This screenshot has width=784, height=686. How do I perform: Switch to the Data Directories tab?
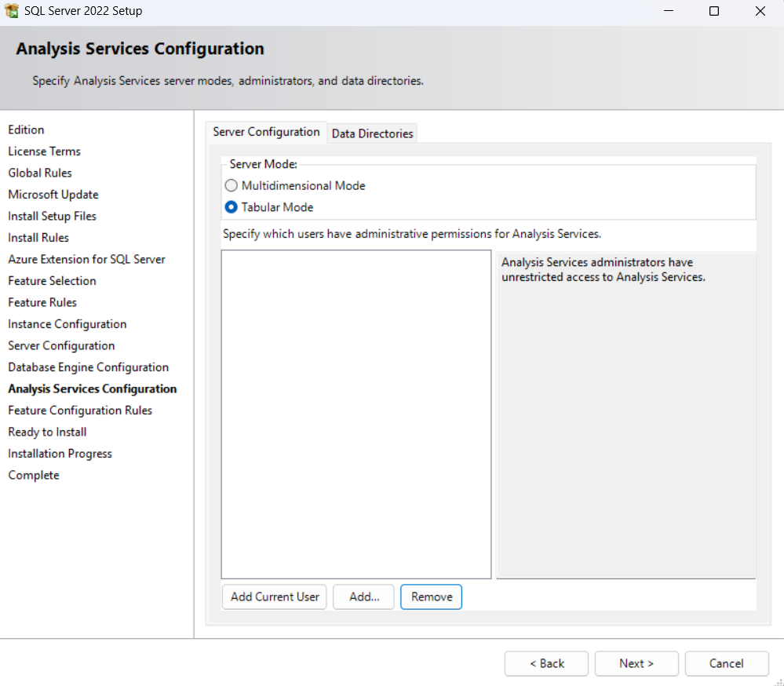coord(372,133)
